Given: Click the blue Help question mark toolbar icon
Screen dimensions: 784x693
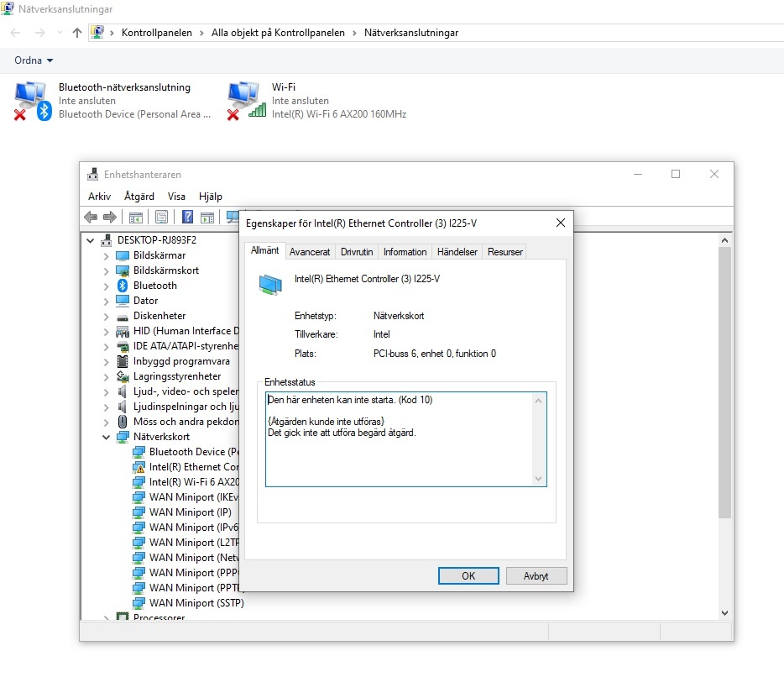Looking at the screenshot, I should coord(187,218).
